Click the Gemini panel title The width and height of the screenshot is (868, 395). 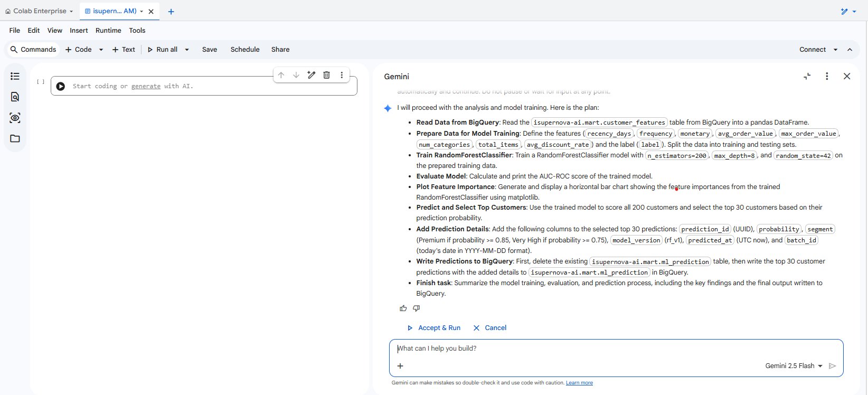pos(397,77)
